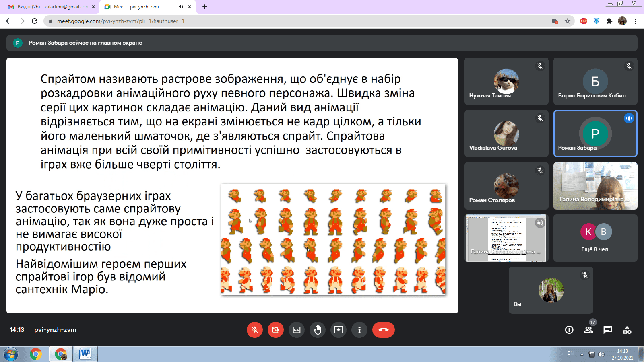
Task: Close the Meet tab
Action: 190,7
